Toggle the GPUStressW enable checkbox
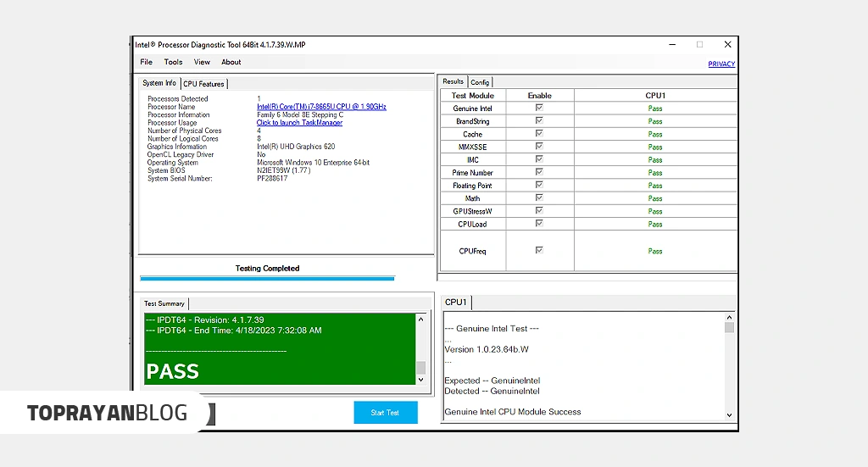The height and width of the screenshot is (467, 868). point(539,210)
